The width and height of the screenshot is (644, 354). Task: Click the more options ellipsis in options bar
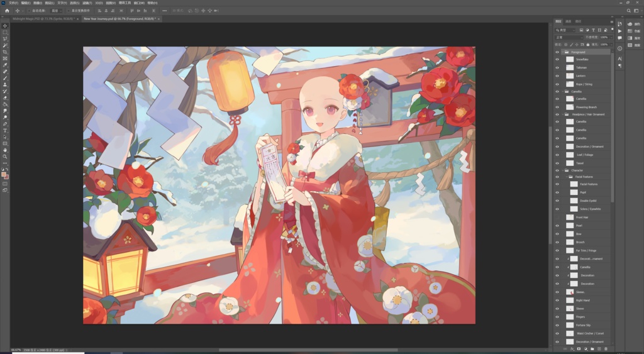pyautogui.click(x=165, y=11)
